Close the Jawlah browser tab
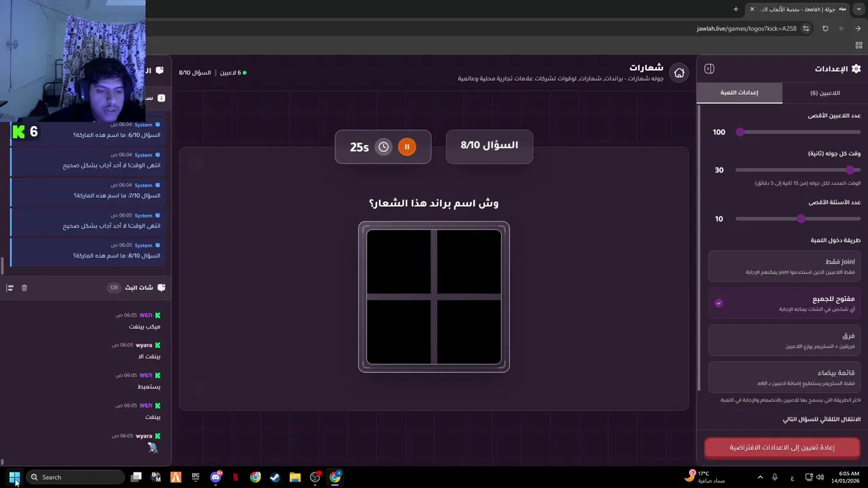Screen dimensions: 868x488 751,9
